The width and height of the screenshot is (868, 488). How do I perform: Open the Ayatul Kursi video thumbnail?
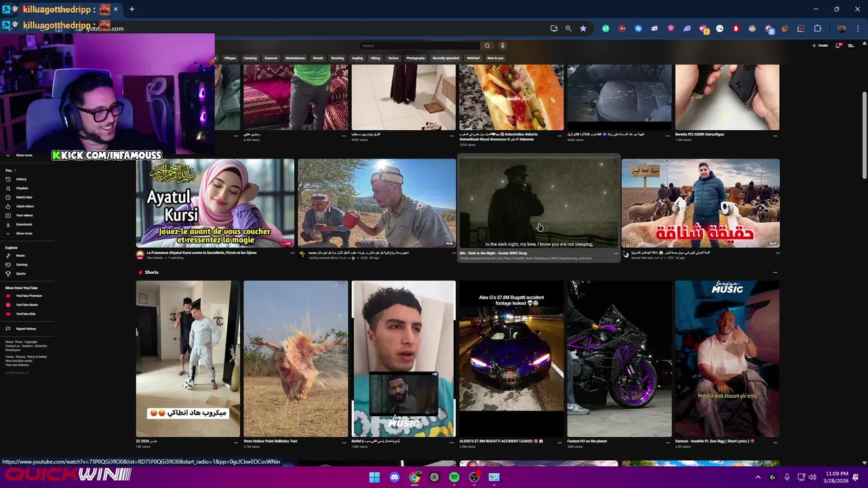pyautogui.click(x=215, y=203)
